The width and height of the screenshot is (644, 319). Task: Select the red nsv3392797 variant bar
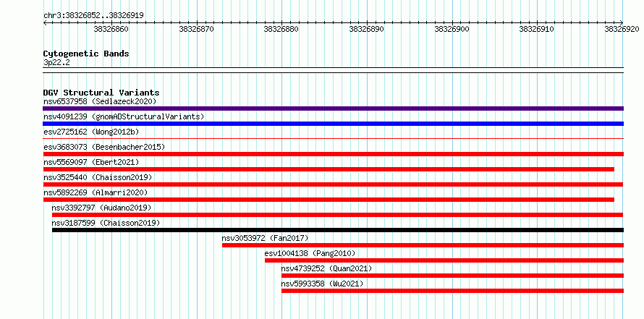[x=338, y=215]
